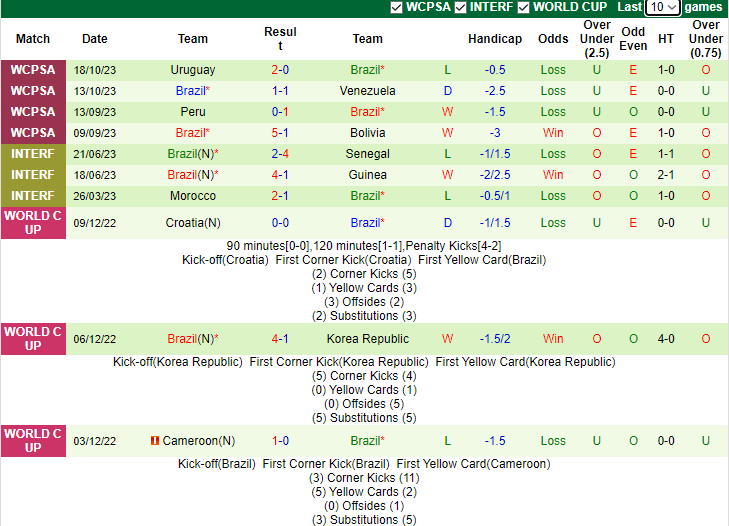The height and width of the screenshot is (526, 729).
Task: Open the Last games count dropdown
Action: pos(662,7)
